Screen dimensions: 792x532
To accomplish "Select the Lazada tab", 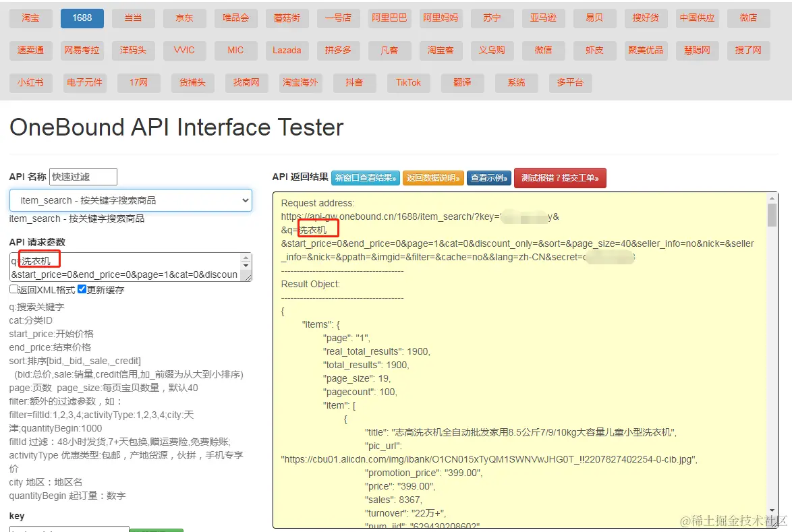I will (287, 51).
